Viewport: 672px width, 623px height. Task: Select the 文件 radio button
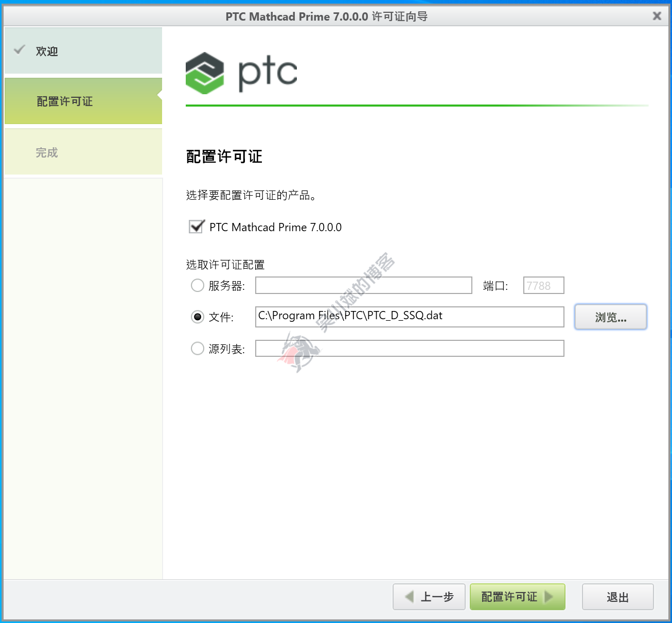click(x=198, y=317)
